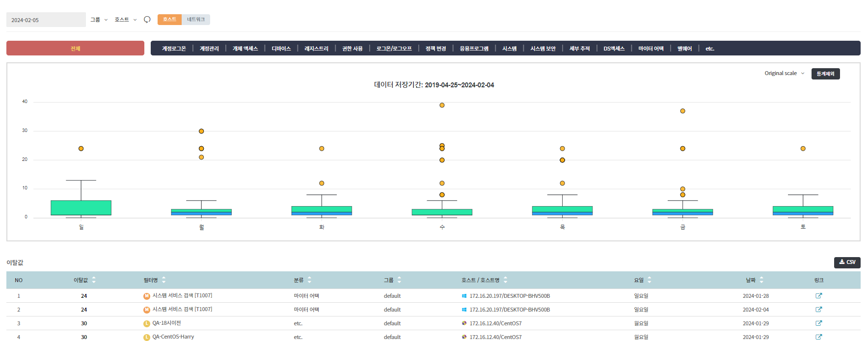Open external link for row 2
The image size is (868, 341).
818,310
